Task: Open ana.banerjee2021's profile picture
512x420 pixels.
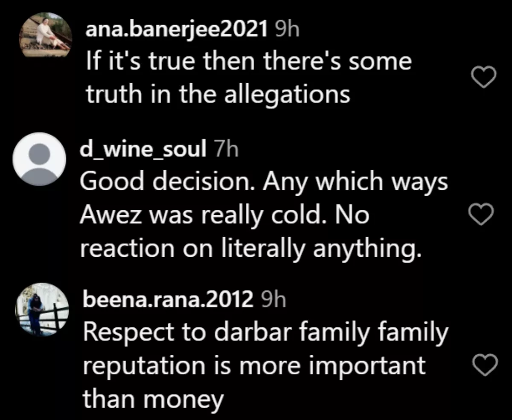Action: (x=45, y=35)
